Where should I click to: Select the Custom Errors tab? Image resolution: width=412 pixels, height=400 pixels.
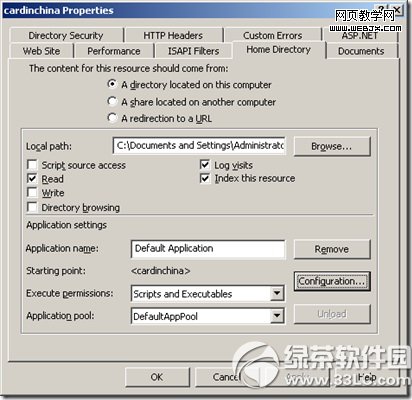[x=272, y=35]
